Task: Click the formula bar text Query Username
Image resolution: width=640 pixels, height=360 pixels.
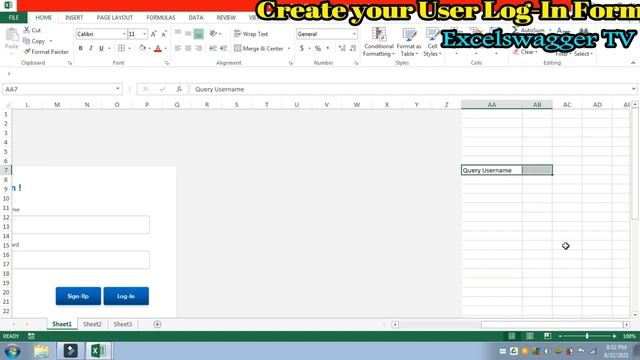Action: point(220,89)
